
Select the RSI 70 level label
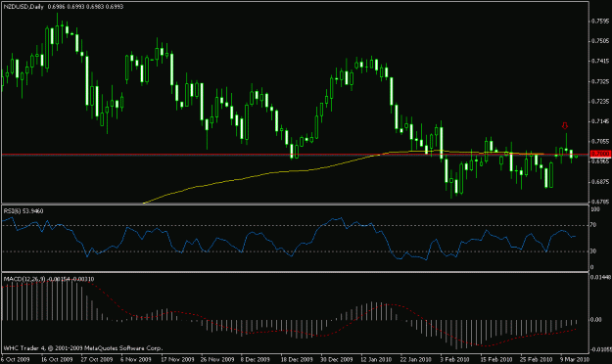tap(593, 225)
